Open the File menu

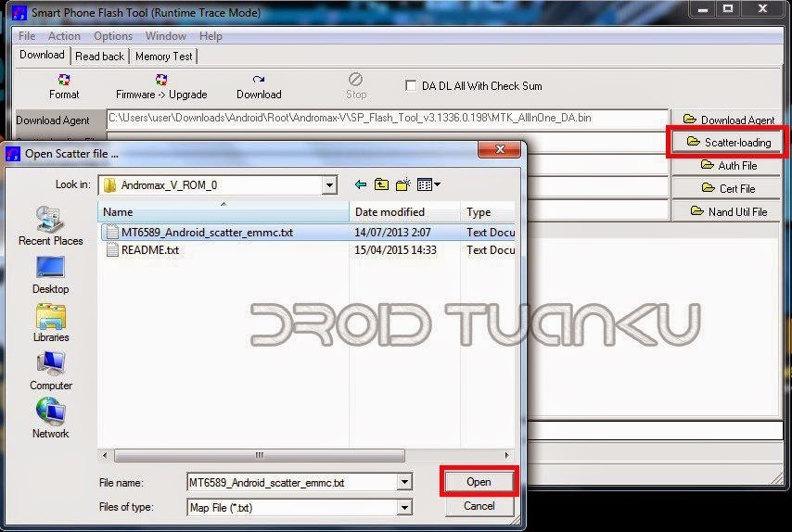[x=27, y=36]
